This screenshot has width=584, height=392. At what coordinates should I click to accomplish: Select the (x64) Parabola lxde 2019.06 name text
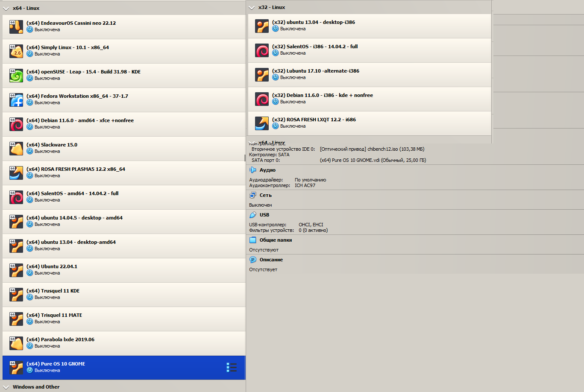(x=60, y=339)
